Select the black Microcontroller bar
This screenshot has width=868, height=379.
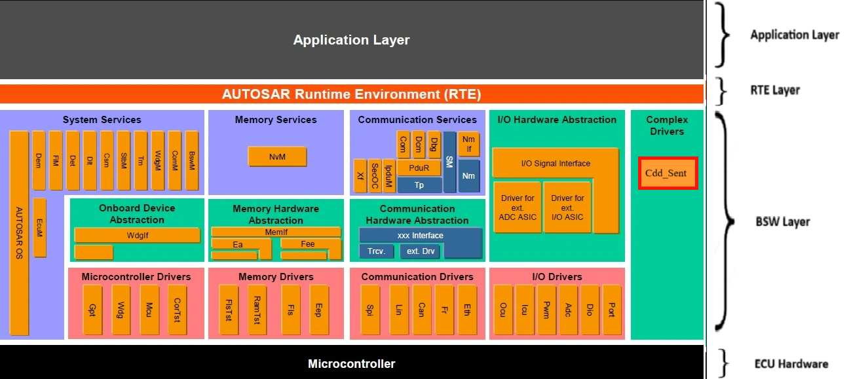[352, 363]
